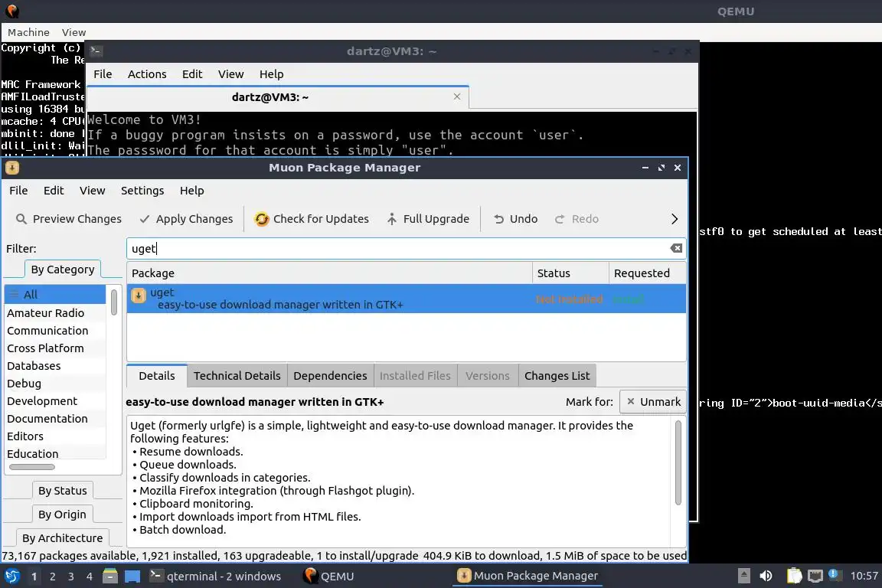Select the Education category
The image size is (882, 588).
(x=55, y=453)
